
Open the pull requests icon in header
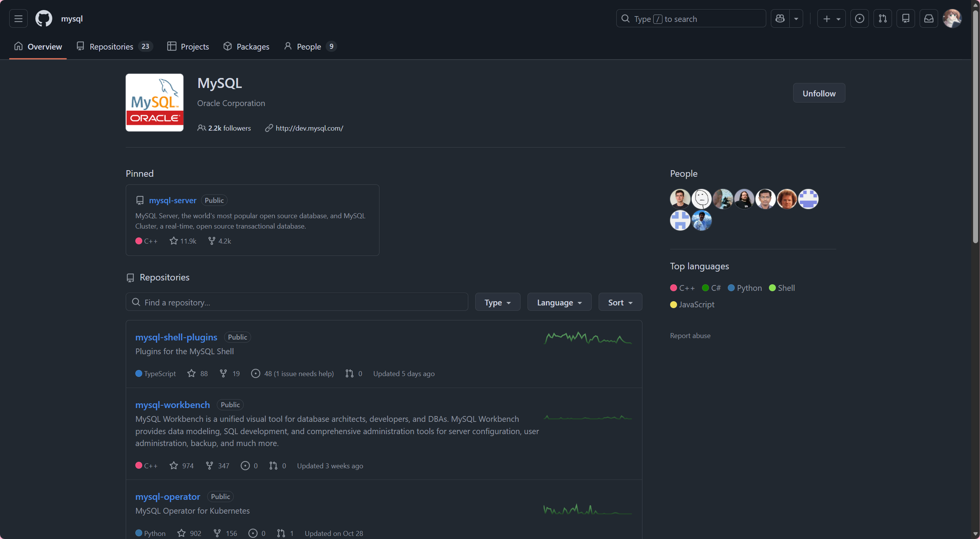pos(883,18)
